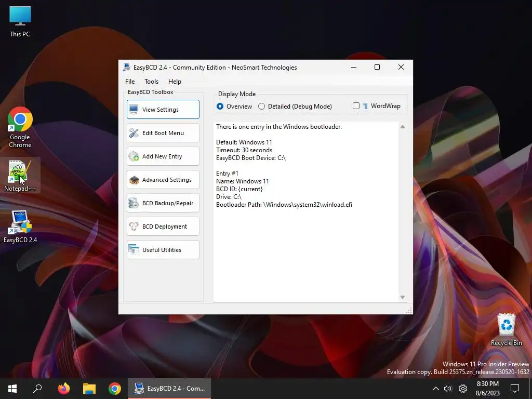Select the Notepad++ desktop shortcut
This screenshot has height=399, width=532.
coord(20,176)
